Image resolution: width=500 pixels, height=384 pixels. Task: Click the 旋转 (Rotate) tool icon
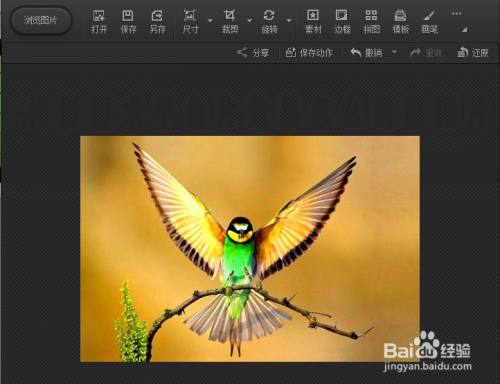click(x=269, y=21)
